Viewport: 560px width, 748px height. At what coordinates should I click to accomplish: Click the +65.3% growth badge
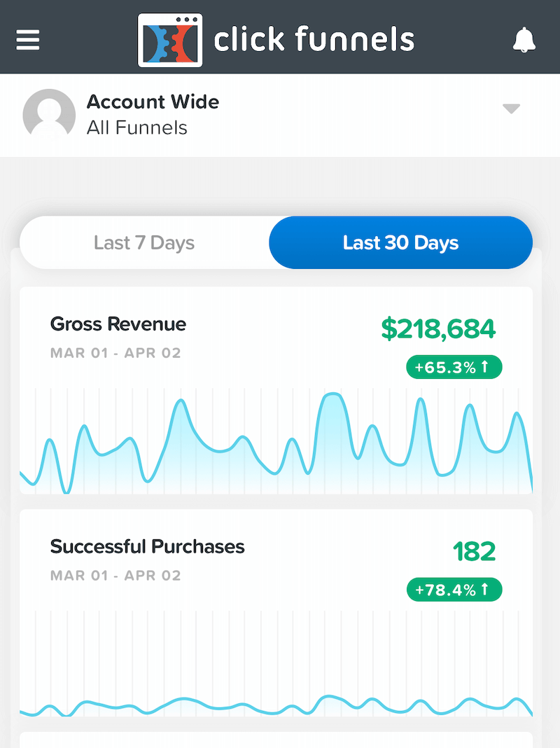point(454,367)
